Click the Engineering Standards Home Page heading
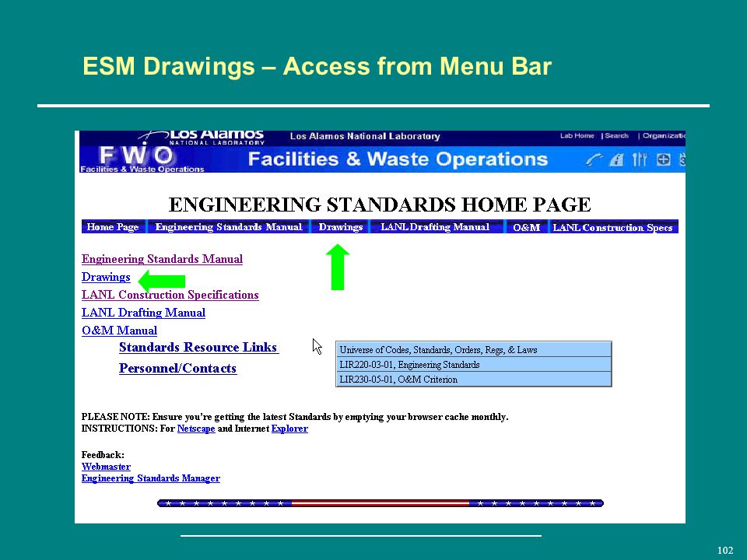This screenshot has height=560, width=747. 380,205
